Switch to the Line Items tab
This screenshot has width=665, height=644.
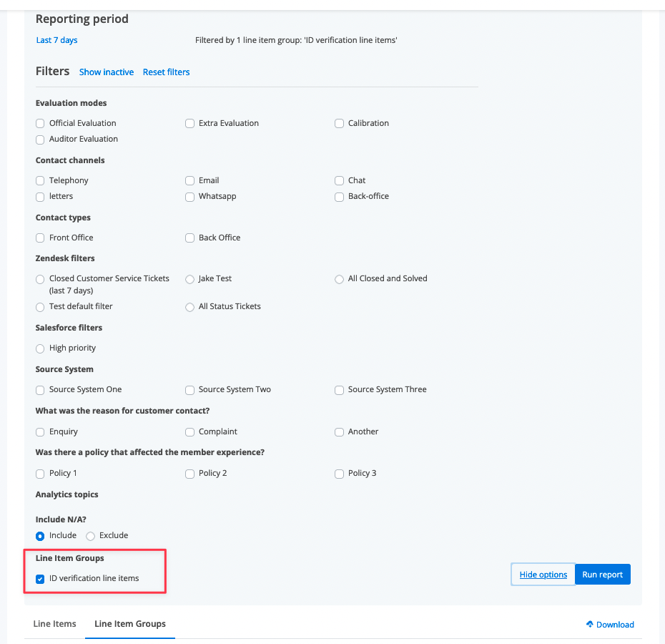55,624
